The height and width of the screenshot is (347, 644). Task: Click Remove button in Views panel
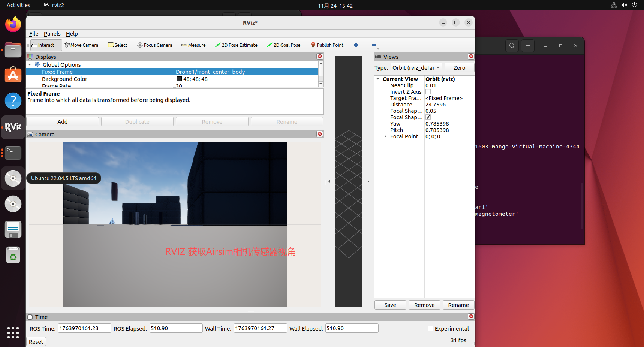[424, 305]
